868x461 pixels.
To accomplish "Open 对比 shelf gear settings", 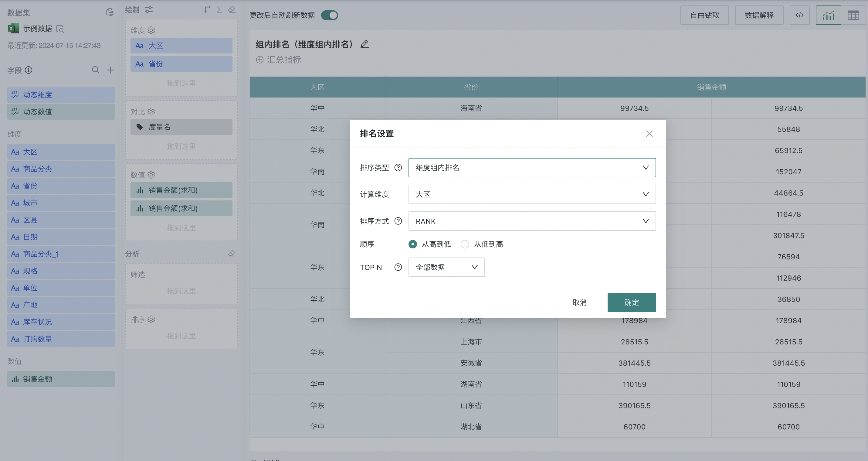I will (151, 111).
